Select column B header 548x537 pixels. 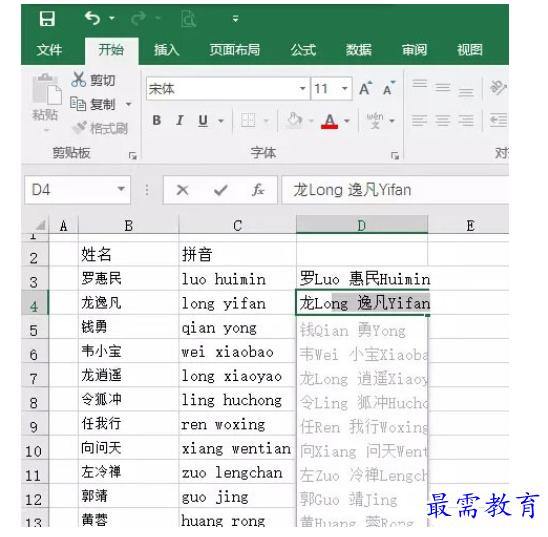(129, 225)
